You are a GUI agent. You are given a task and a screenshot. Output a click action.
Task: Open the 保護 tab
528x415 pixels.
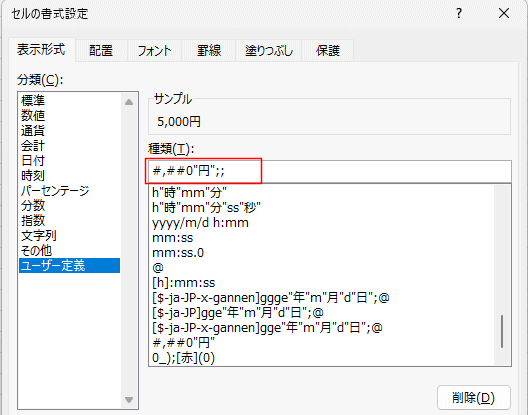[x=328, y=51]
